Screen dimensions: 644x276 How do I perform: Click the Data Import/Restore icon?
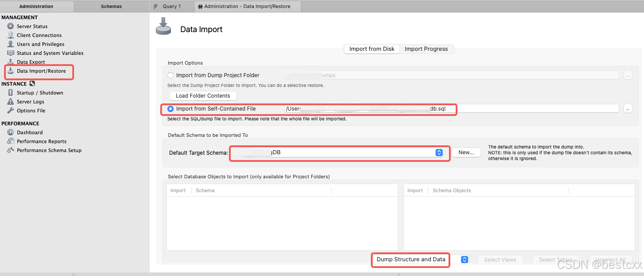[10, 71]
